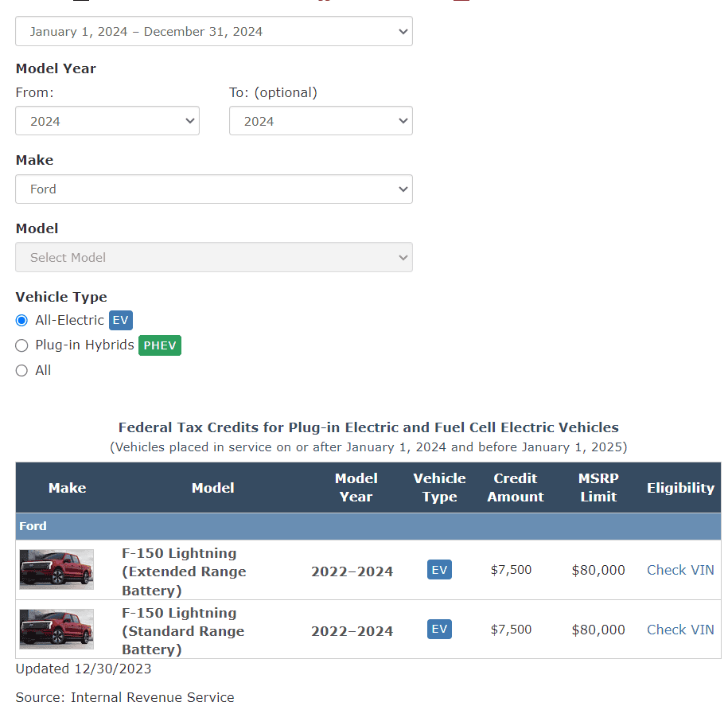
Task: Click the Ford group row in table
Action: tap(368, 526)
